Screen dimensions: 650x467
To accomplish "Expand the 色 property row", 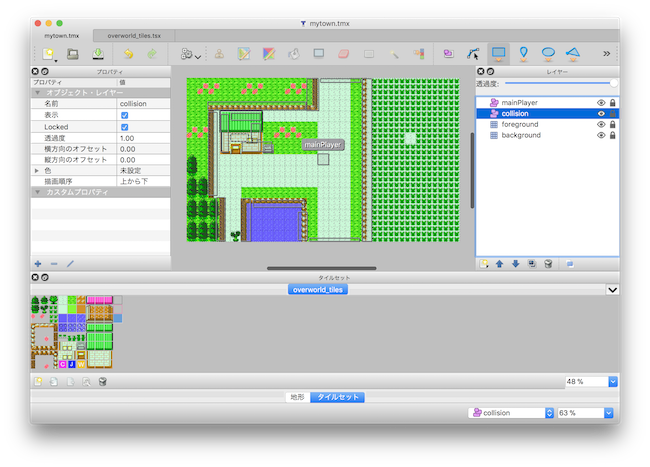I will click(37, 171).
